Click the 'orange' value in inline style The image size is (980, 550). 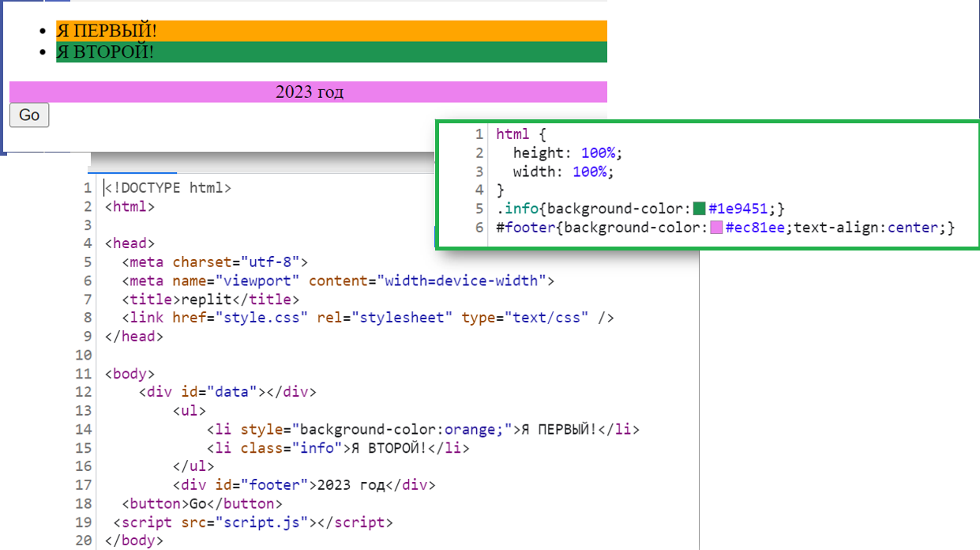point(471,430)
